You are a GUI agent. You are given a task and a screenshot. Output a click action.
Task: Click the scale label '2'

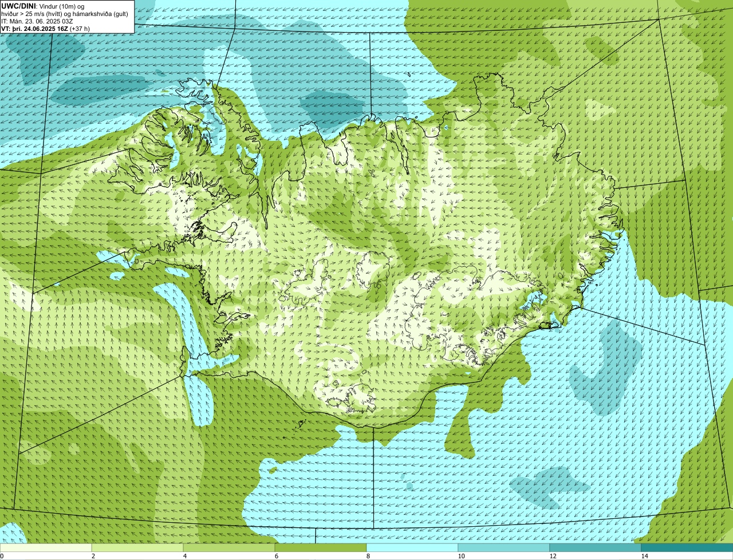[x=93, y=556]
